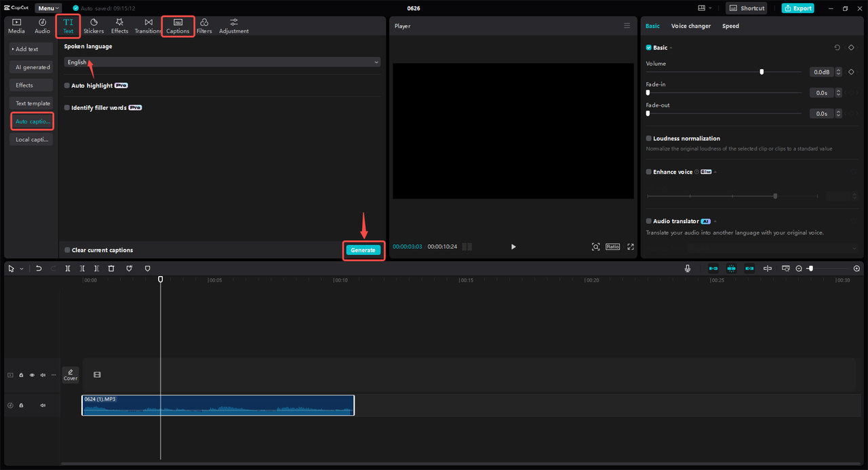Screen dimensions: 868x470
Task: Open the Effects panel in top toolbar
Action: pyautogui.click(x=119, y=26)
